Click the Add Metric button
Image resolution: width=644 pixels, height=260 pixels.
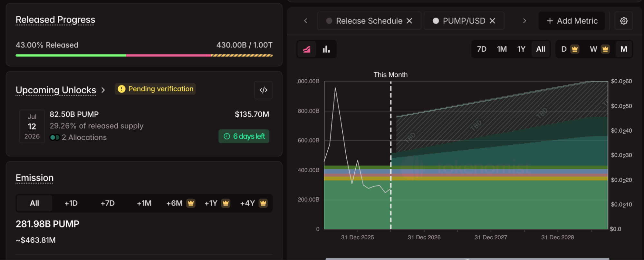coord(572,21)
